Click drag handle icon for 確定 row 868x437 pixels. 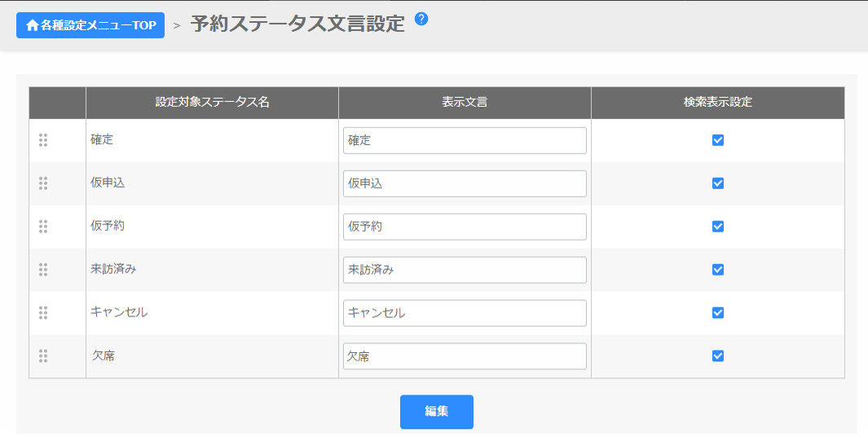click(x=43, y=140)
